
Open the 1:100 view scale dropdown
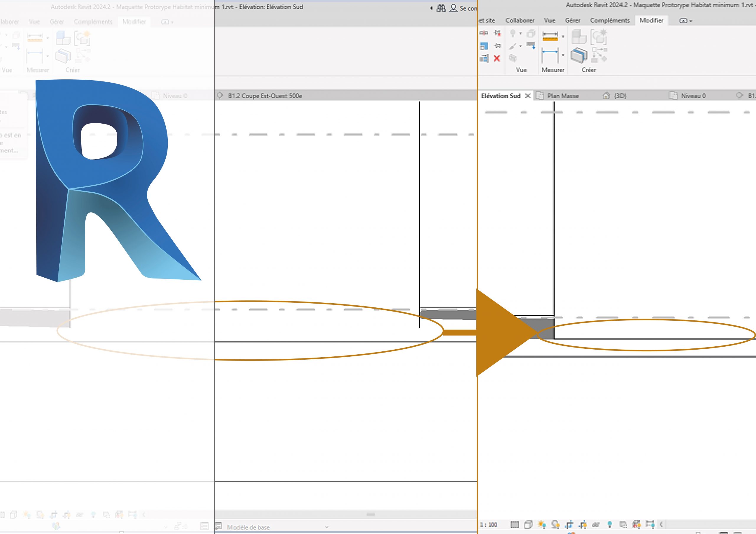[x=489, y=525]
